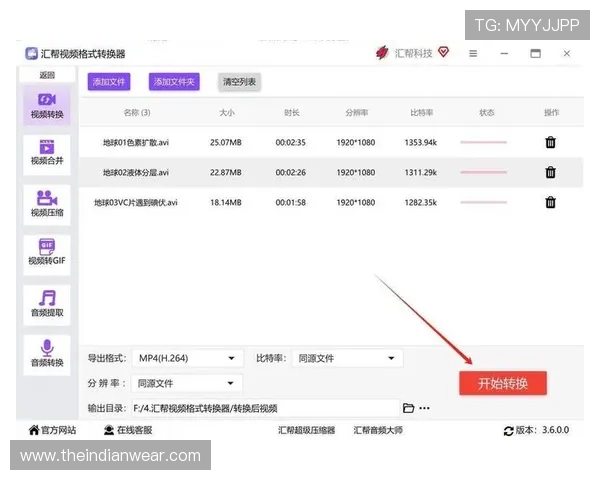
Task: Click the 在线客服 headset icon
Action: (x=109, y=430)
